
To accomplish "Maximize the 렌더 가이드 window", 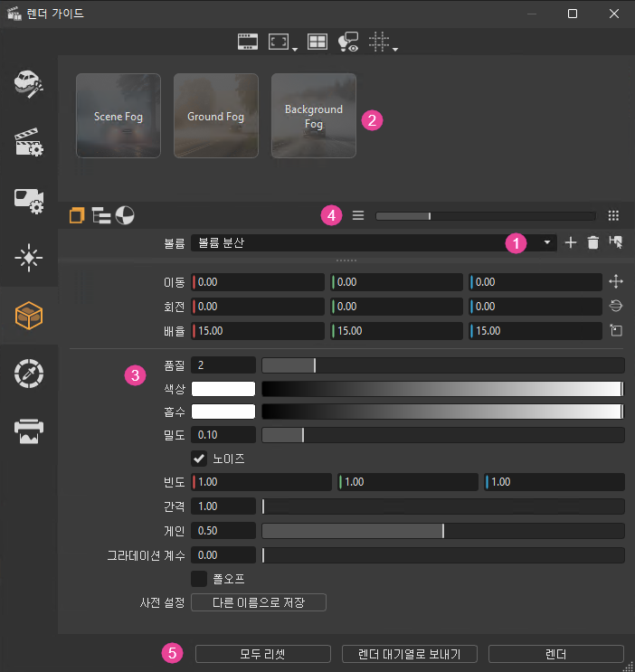I will (x=573, y=14).
